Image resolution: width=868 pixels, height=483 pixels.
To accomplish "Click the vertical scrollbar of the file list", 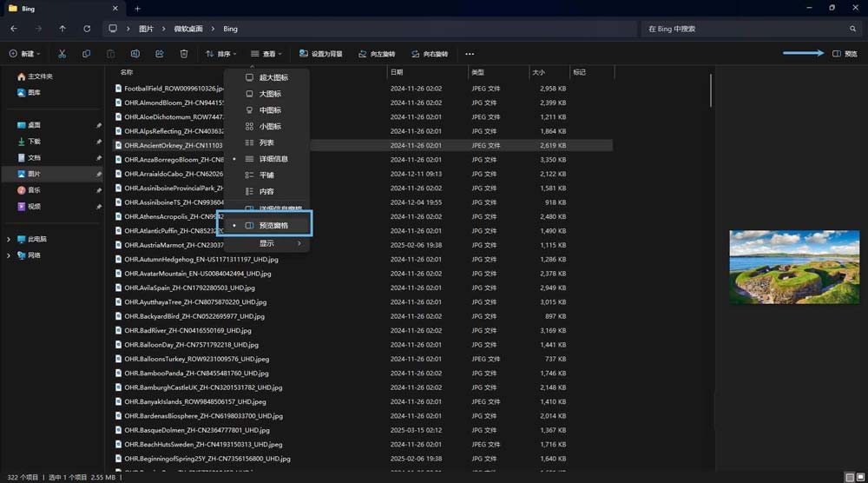I will pos(711,91).
